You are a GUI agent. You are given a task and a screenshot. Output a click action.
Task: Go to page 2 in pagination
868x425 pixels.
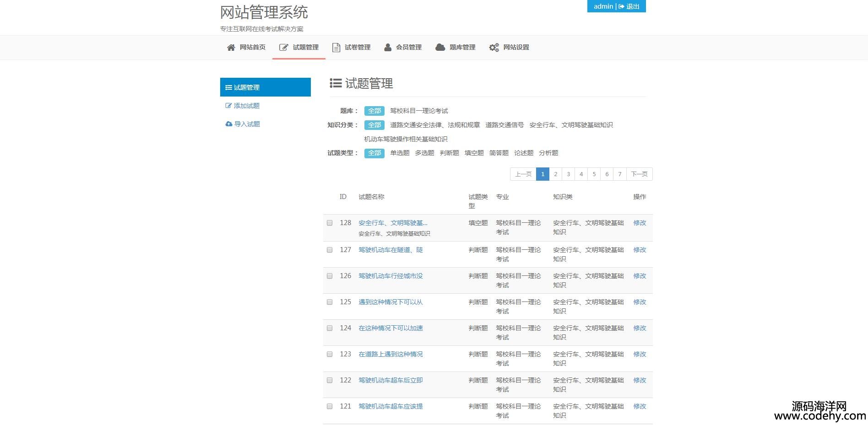[555, 174]
